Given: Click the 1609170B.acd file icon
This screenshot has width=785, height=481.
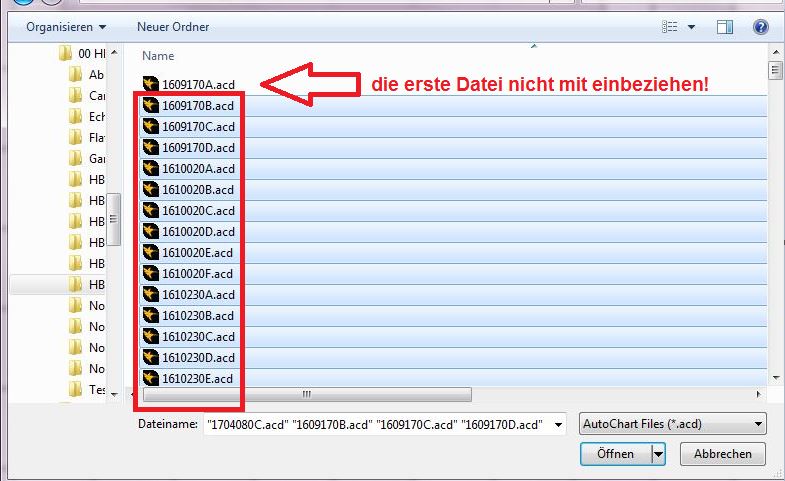Looking at the screenshot, I should click(x=151, y=106).
